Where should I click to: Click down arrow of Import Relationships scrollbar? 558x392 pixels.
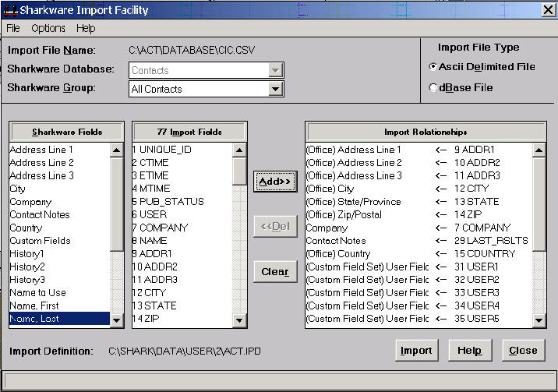point(539,320)
